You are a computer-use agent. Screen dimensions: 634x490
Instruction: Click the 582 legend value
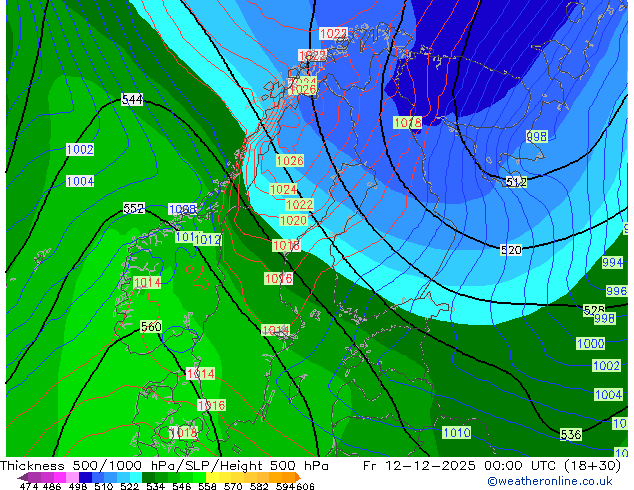pyautogui.click(x=259, y=486)
